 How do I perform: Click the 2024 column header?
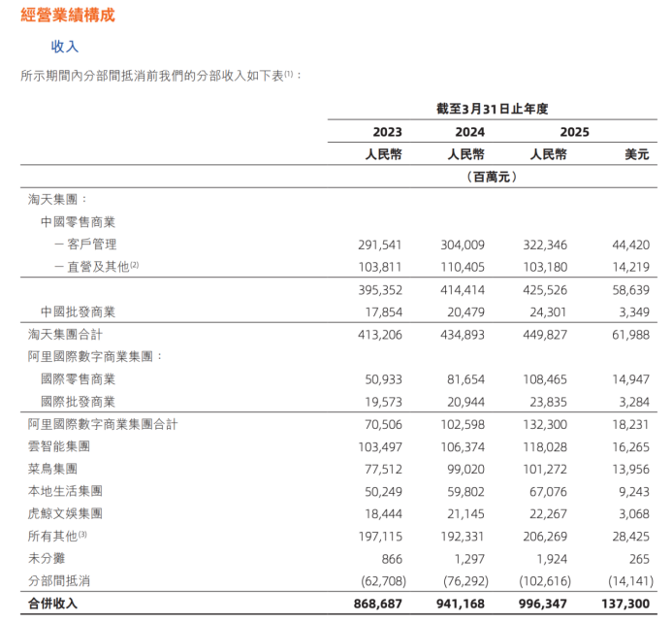(470, 132)
